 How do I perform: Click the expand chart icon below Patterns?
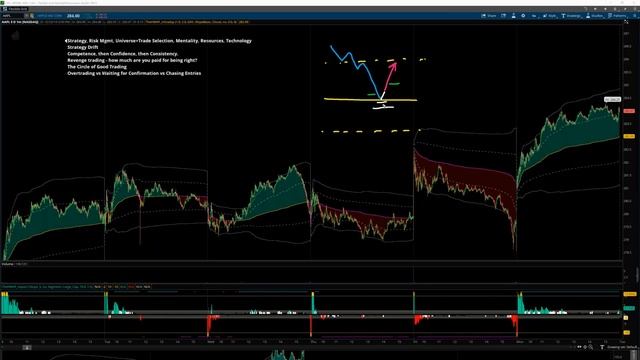627,22
